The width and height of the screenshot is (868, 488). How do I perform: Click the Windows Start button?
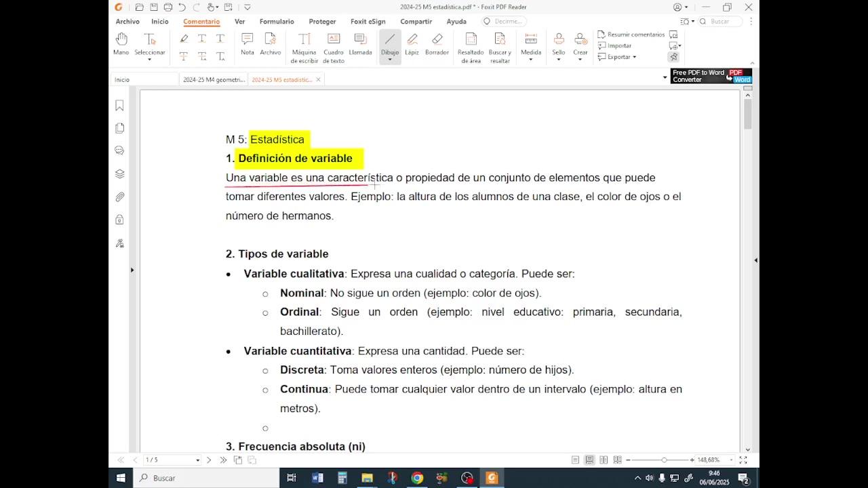pos(121,478)
